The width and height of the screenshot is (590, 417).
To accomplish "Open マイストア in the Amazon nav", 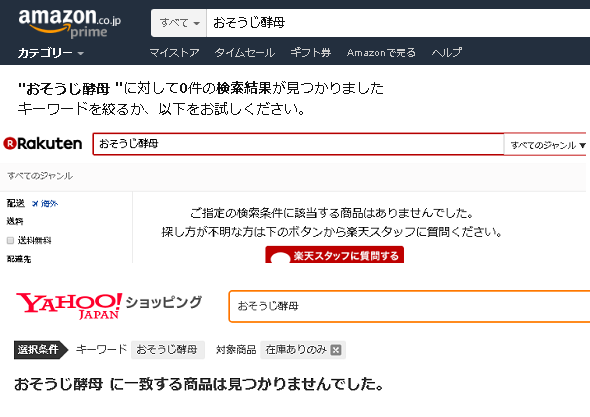I will click(174, 52).
